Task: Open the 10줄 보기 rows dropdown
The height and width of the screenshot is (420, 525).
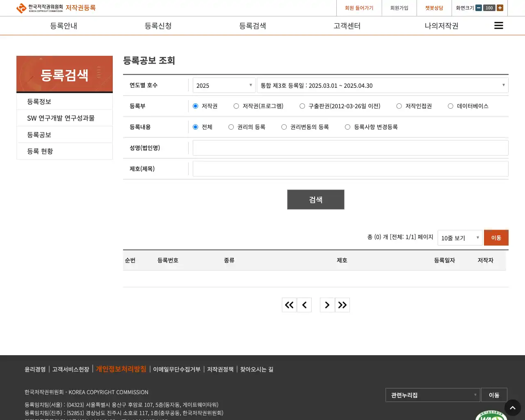Action: pos(460,237)
